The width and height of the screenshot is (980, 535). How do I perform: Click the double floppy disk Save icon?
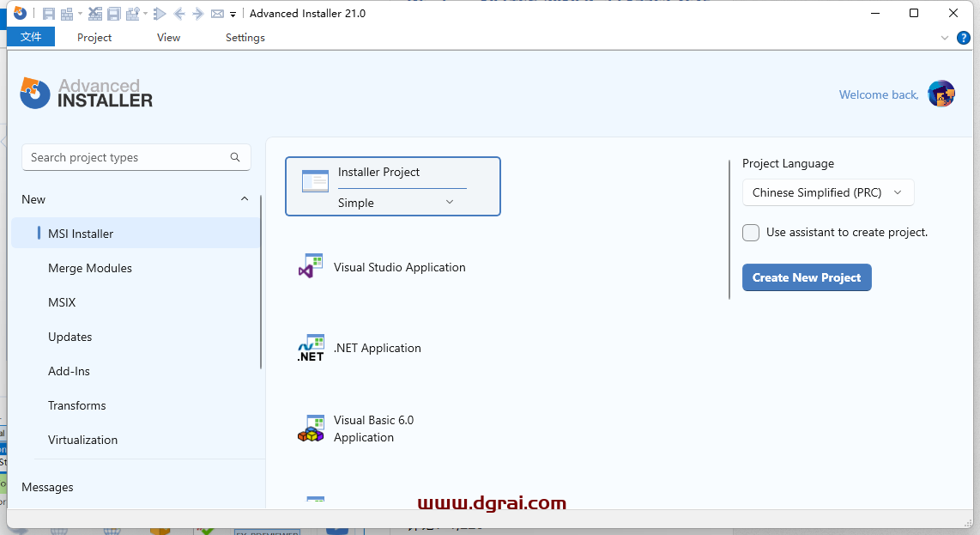click(114, 14)
